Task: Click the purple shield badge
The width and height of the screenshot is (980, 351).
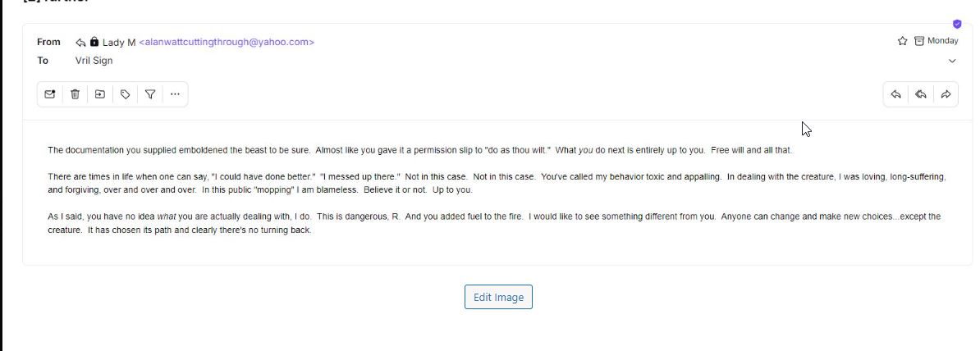Action: [x=957, y=24]
